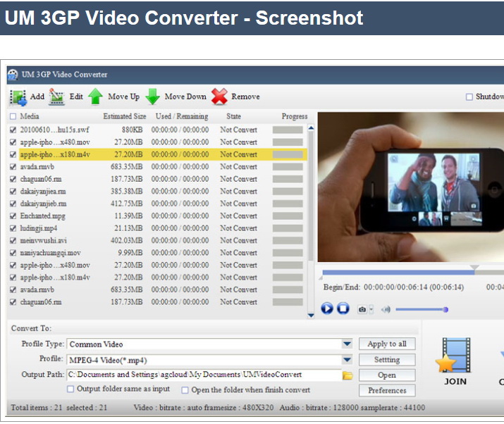Toggle the Media select-all checkbox
This screenshot has width=504, height=424.
(13, 116)
